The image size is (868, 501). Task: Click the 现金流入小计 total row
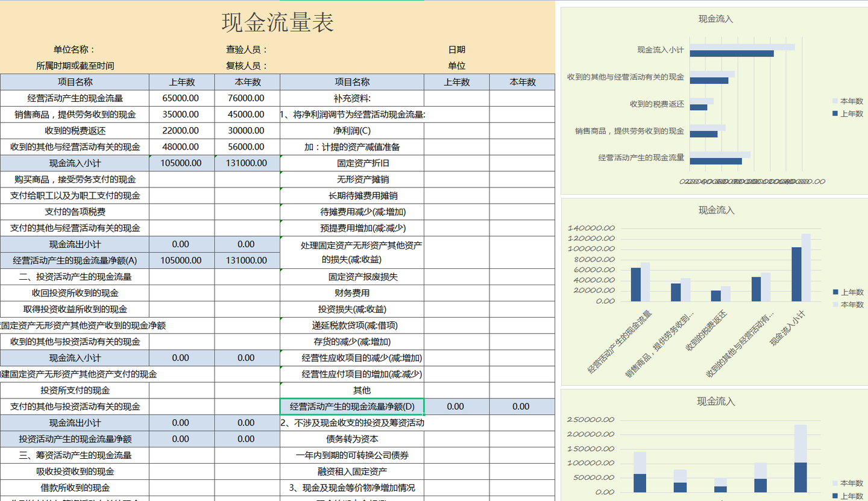(74, 163)
